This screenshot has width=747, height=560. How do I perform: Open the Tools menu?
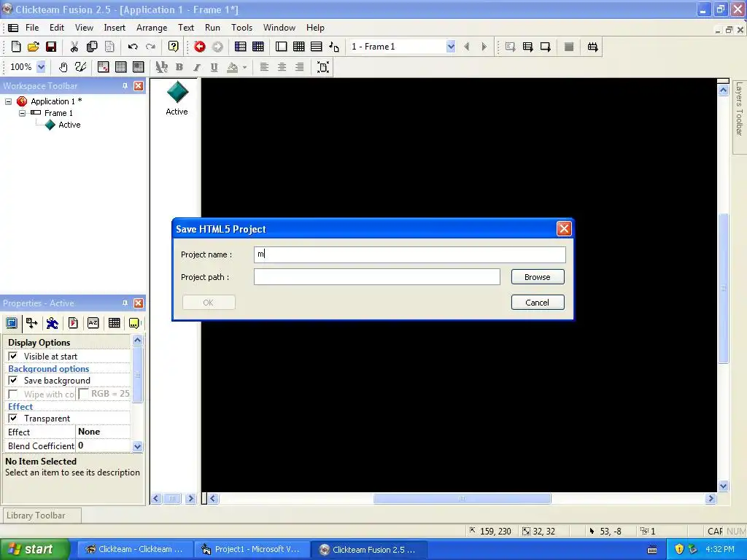click(241, 28)
